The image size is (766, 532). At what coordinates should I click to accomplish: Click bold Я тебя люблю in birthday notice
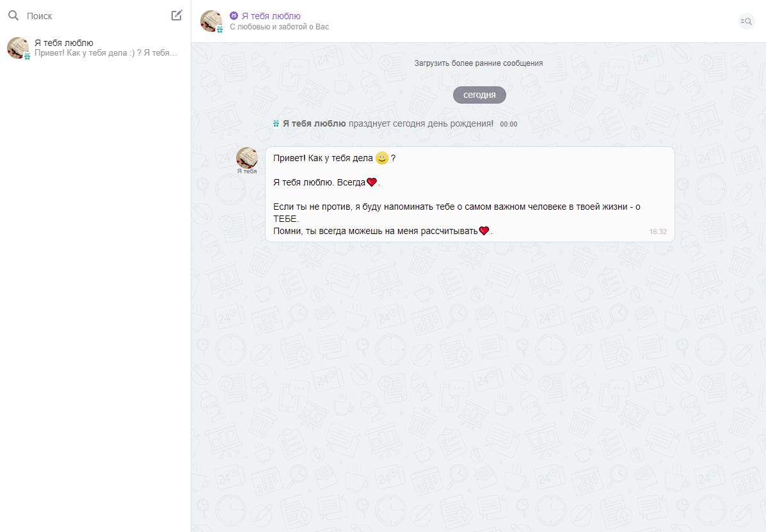(x=314, y=123)
